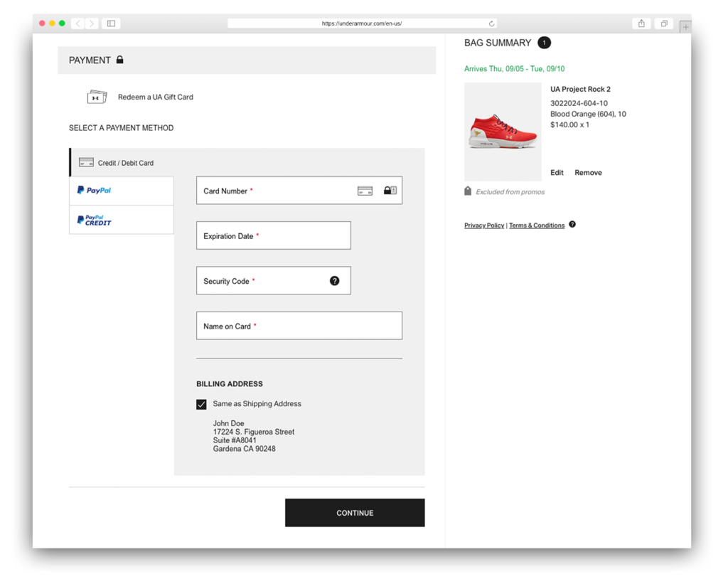The image size is (728, 579).
Task: Open the Security Code help icon
Action: (334, 281)
